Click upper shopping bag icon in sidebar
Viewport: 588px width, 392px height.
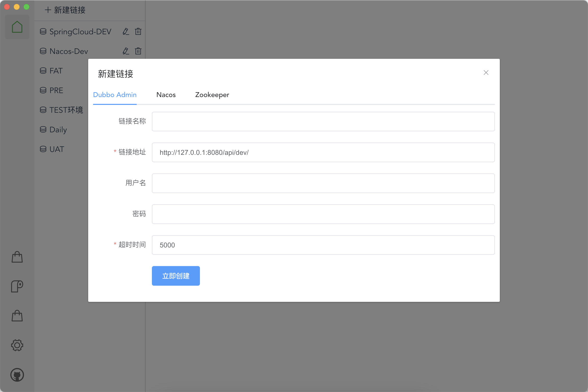17,257
